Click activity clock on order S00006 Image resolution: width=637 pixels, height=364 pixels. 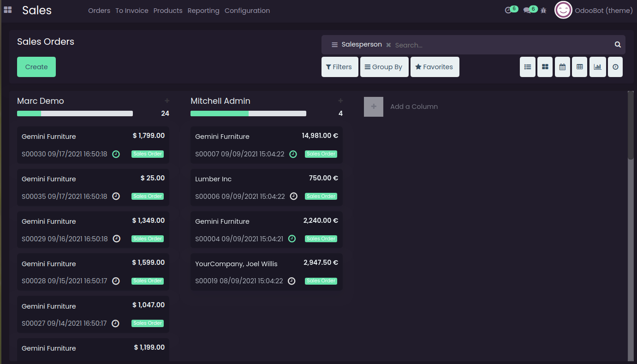(x=293, y=196)
